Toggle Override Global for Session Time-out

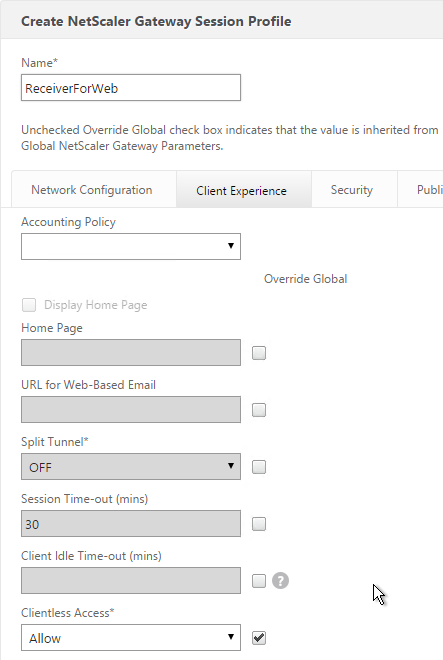coord(259,524)
